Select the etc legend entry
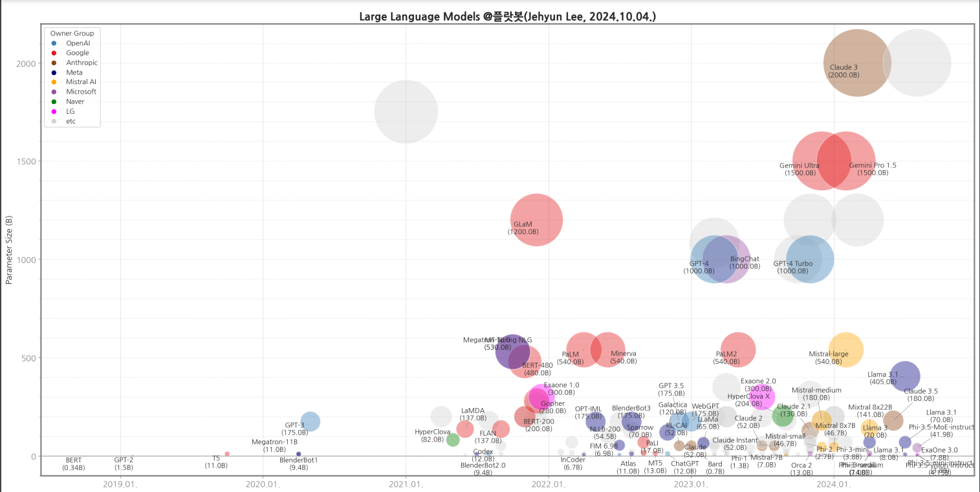Viewport: 980px width, 492px height. [63, 121]
